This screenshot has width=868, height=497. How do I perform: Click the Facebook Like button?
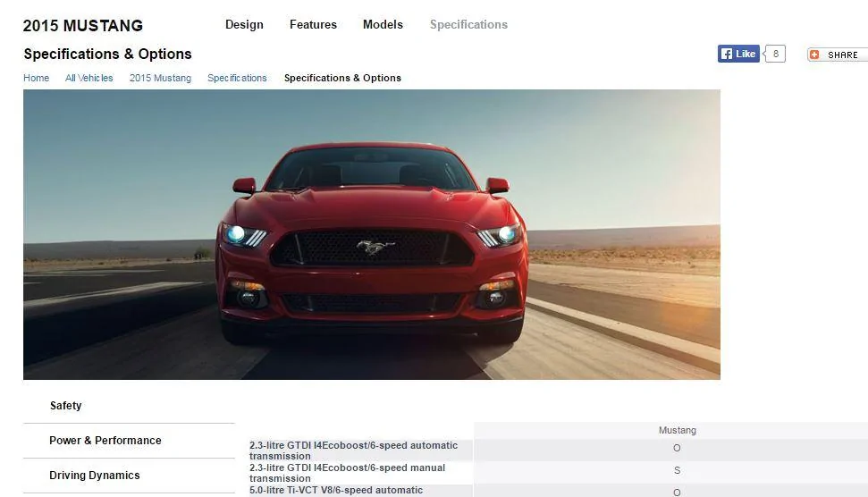point(738,54)
